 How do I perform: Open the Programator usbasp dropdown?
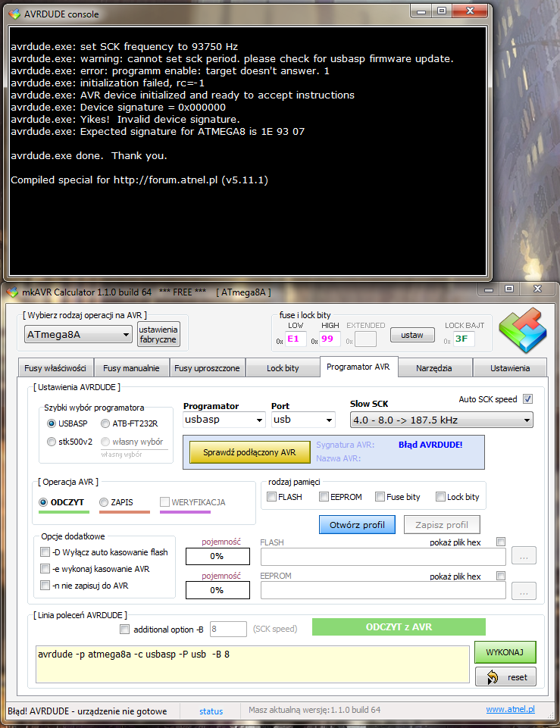point(225,420)
